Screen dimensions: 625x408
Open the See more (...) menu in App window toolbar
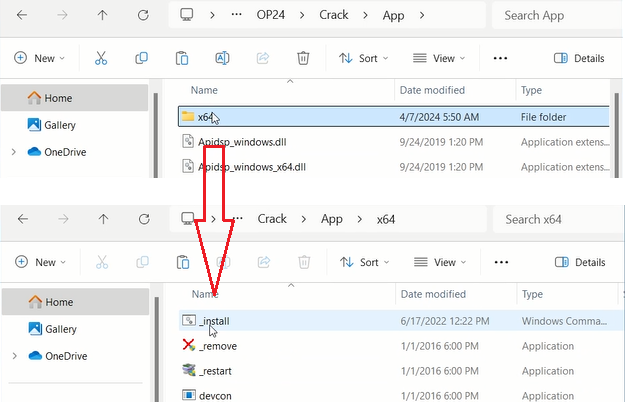coord(501,58)
